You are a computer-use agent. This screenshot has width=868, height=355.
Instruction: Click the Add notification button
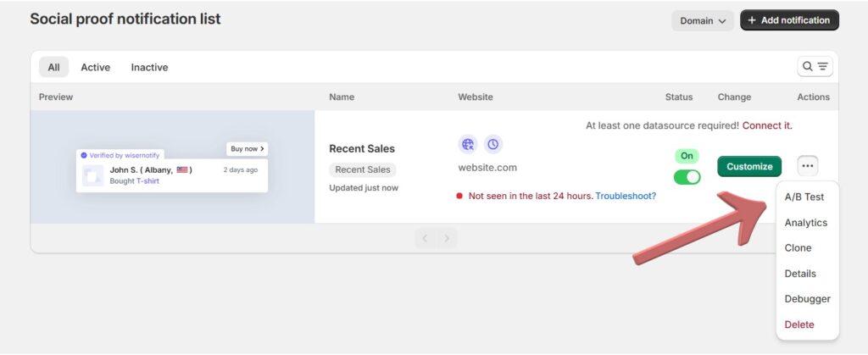coord(789,20)
